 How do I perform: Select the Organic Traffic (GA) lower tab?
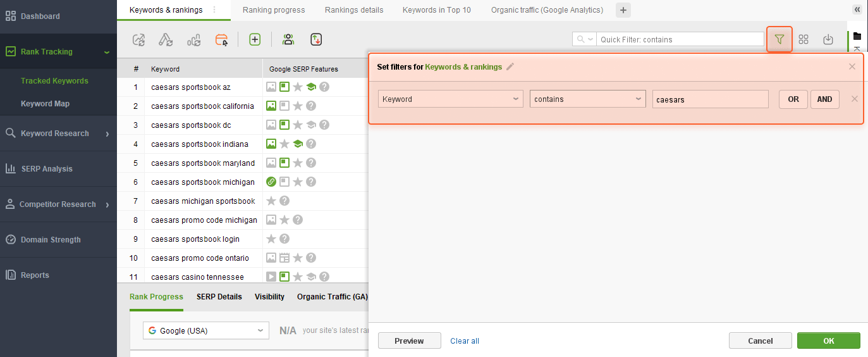click(333, 297)
